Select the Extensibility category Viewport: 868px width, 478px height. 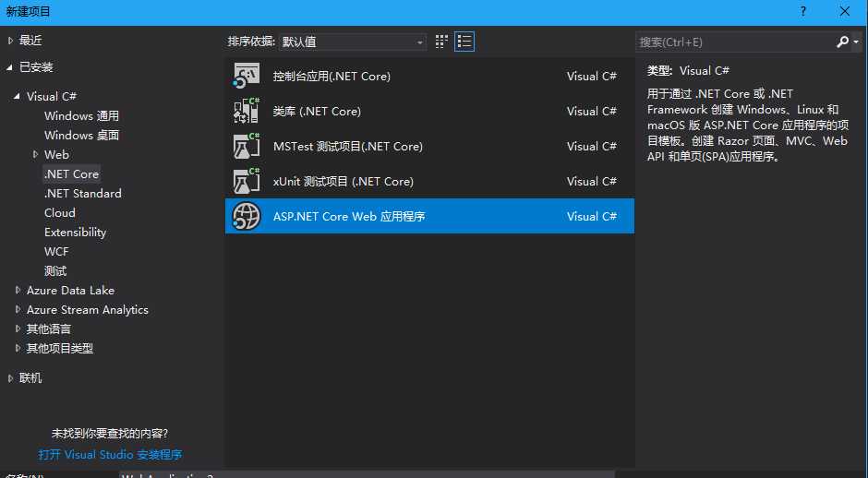click(x=75, y=232)
